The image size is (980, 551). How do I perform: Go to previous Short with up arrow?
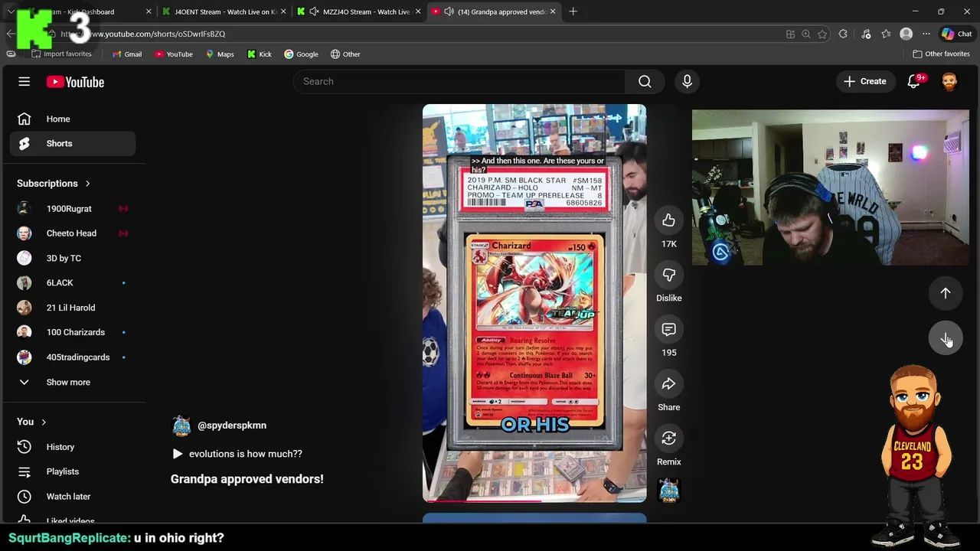tap(946, 293)
